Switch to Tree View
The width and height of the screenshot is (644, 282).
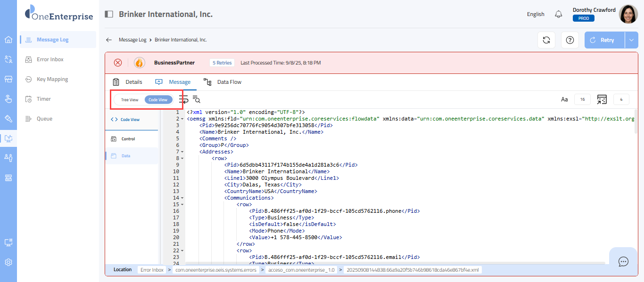point(130,100)
